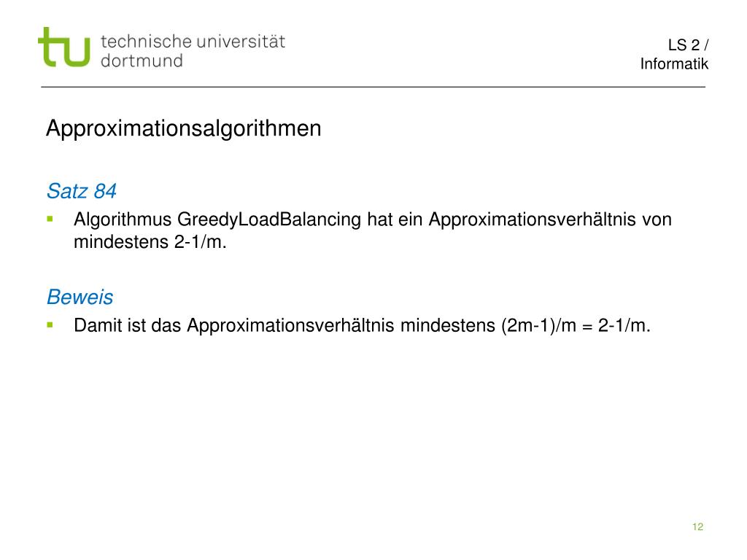Click the green bullet before Algorithmus
The height and width of the screenshot is (560, 747).
pos(50,219)
